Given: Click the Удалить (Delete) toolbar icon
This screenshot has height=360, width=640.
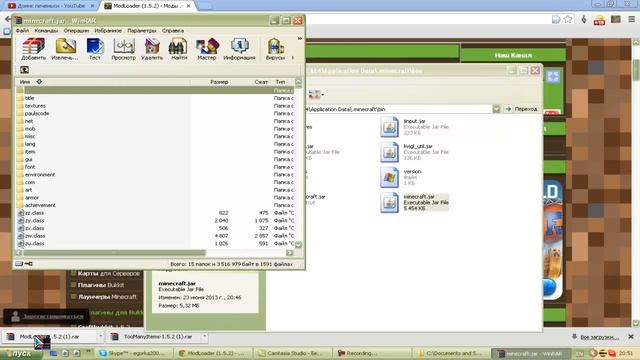Looking at the screenshot, I should (152, 49).
